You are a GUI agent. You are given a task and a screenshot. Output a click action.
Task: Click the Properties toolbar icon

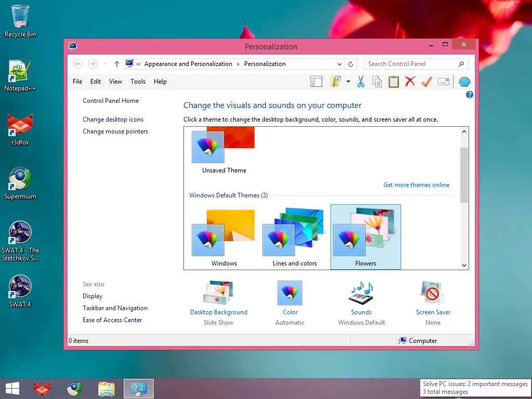[444, 82]
